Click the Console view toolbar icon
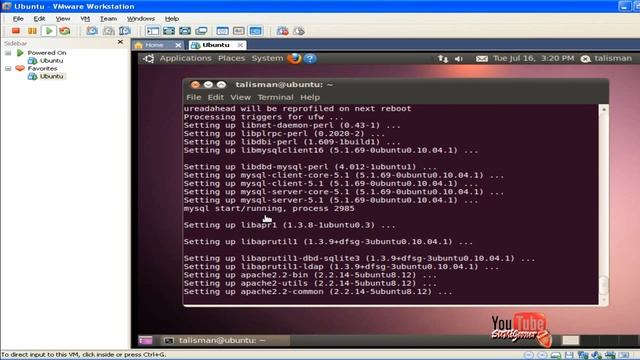Image resolution: width=640 pixels, height=360 pixels. click(256, 31)
